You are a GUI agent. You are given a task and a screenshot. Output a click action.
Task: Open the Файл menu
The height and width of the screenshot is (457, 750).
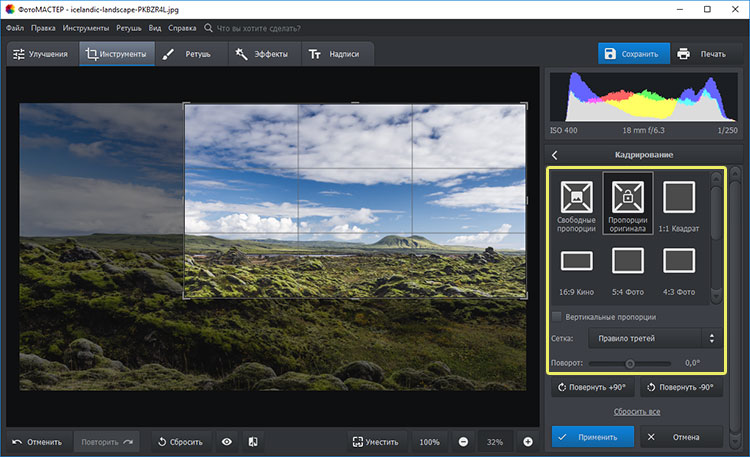[14, 28]
